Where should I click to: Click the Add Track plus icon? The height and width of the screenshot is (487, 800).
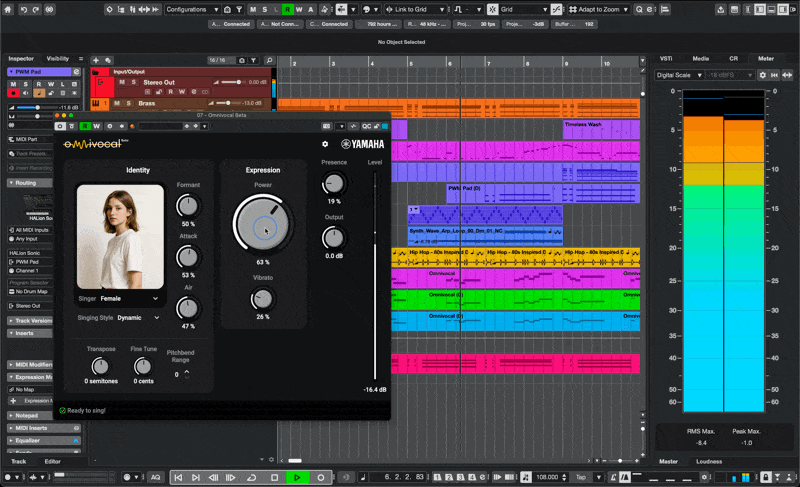click(97, 60)
